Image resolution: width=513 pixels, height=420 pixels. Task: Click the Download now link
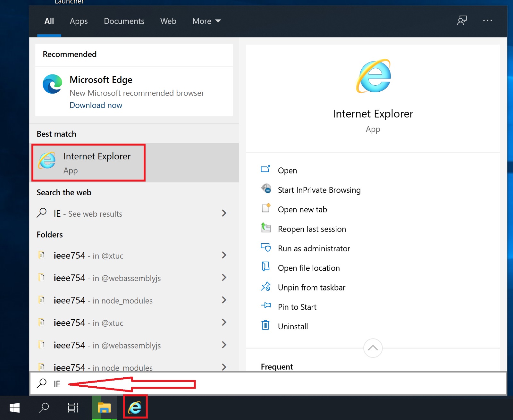[96, 105]
